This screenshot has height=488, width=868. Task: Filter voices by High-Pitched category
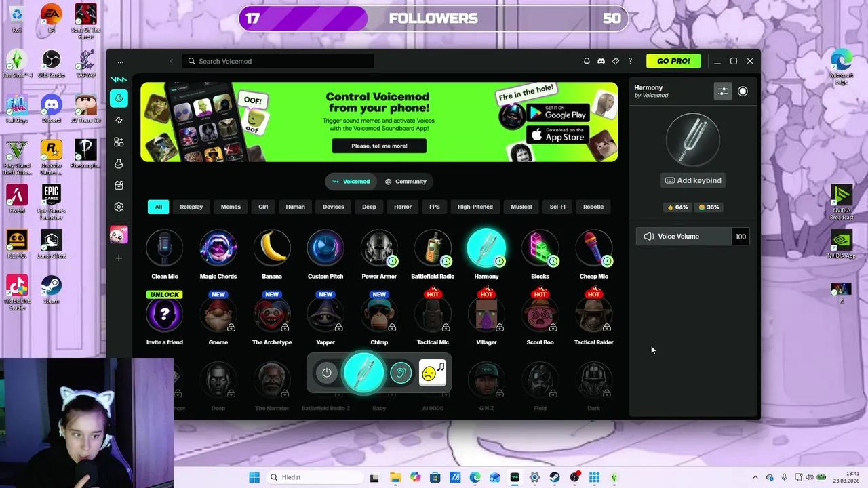point(475,207)
